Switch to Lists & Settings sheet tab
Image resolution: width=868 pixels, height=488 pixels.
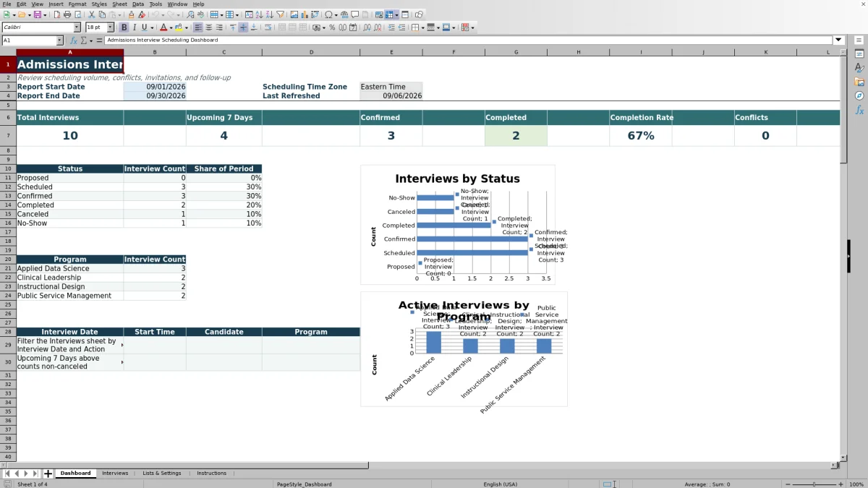tap(162, 474)
